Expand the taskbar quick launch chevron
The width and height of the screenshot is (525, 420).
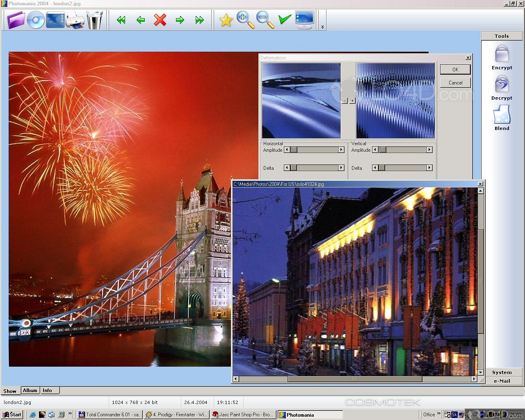tap(70, 413)
